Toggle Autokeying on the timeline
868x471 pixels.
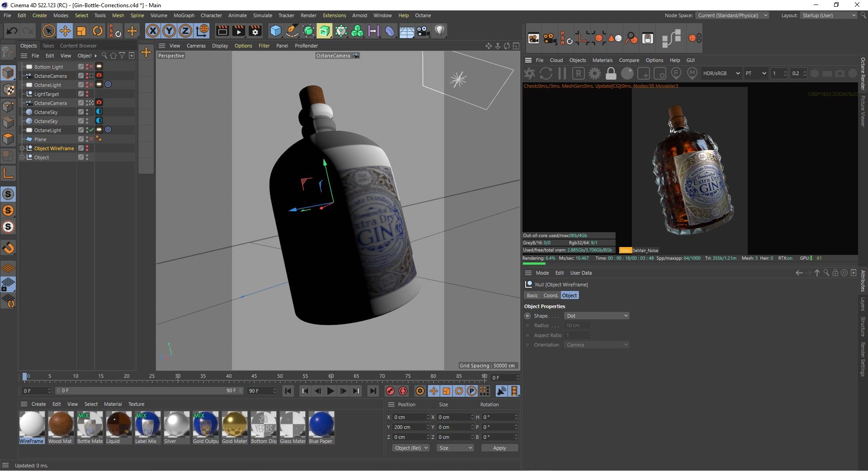point(403,391)
